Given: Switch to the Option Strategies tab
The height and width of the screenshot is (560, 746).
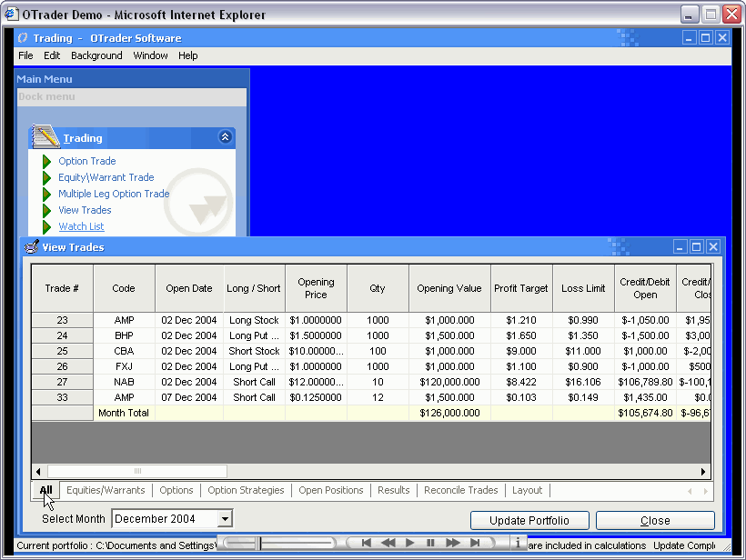Looking at the screenshot, I should [x=246, y=490].
